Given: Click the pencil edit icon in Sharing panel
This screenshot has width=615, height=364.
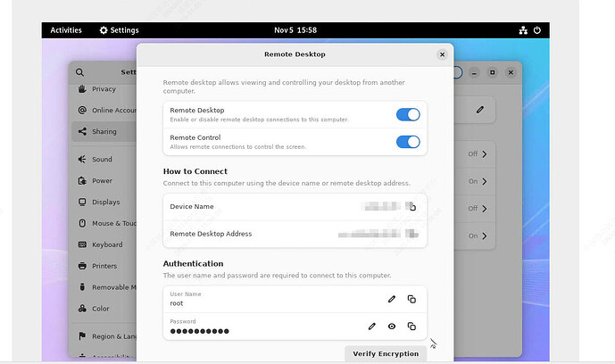Looking at the screenshot, I should (x=479, y=109).
